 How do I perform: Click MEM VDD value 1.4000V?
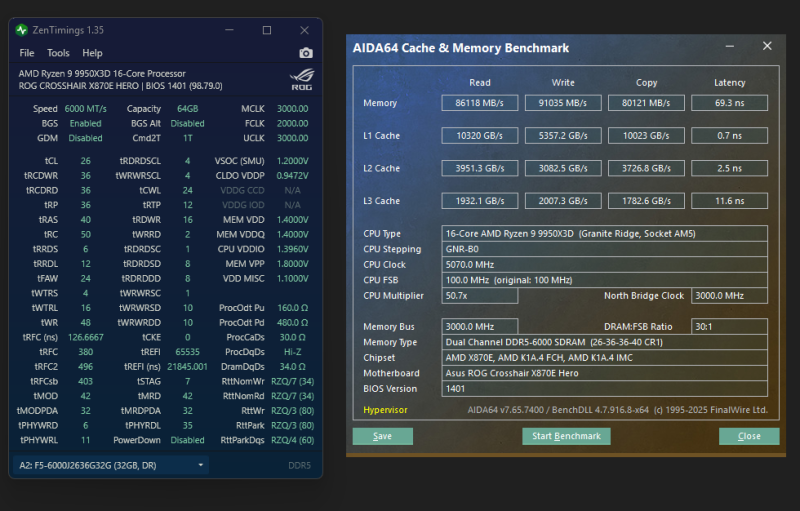(292, 220)
